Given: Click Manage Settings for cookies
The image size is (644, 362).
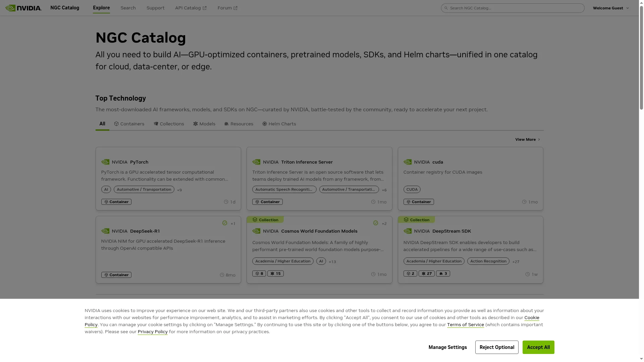Looking at the screenshot, I should click(x=448, y=348).
